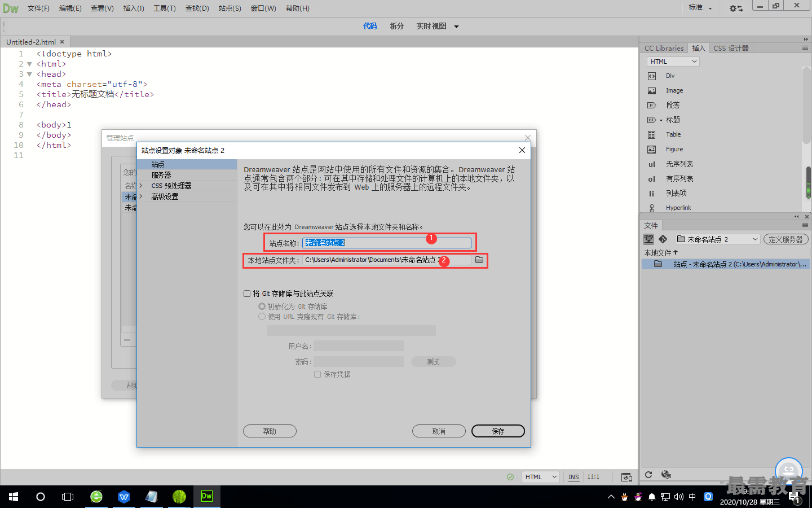Viewport: 812px width, 508px height.
Task: Insert a Figure element icon
Action: coord(652,150)
